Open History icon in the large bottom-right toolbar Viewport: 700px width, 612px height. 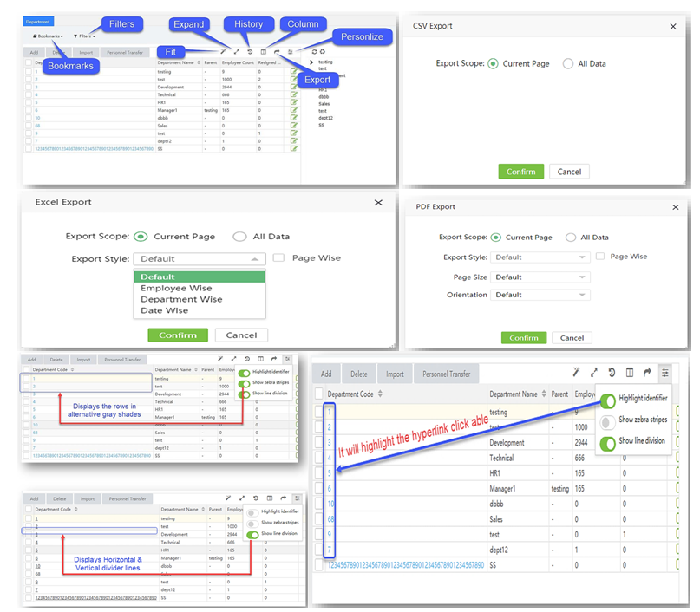(x=612, y=373)
